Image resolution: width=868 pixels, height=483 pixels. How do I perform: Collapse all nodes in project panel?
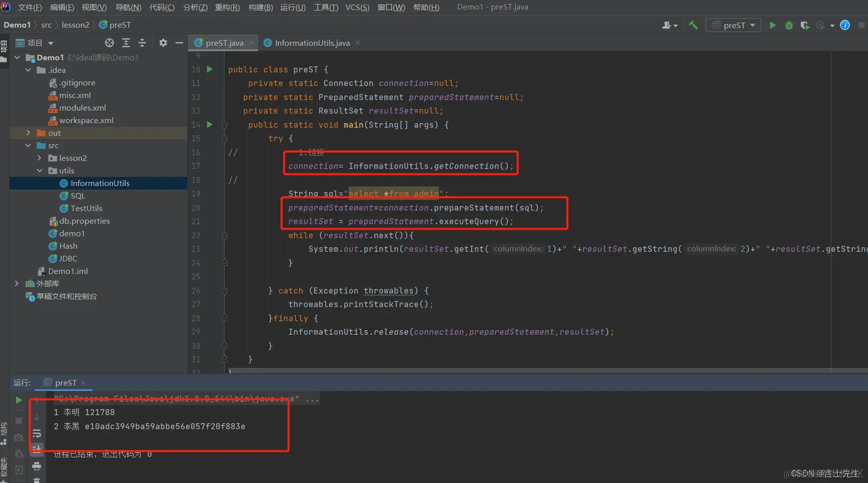coord(142,43)
